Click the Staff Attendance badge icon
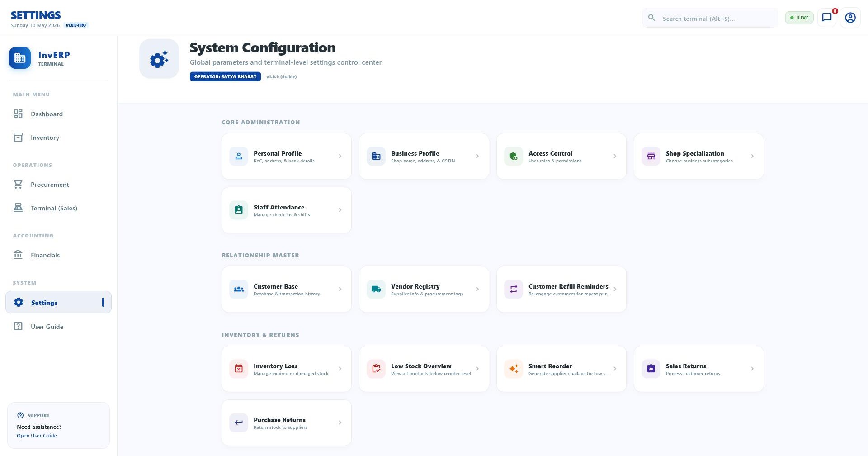 point(239,210)
